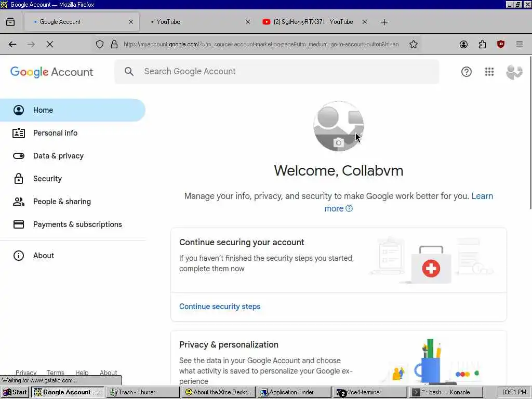Click the Google Account logo
The image size is (532, 399).
(51, 72)
